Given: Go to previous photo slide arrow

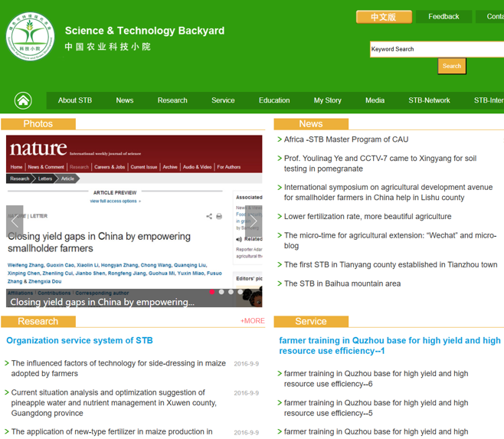Looking at the screenshot, I should point(15,221).
